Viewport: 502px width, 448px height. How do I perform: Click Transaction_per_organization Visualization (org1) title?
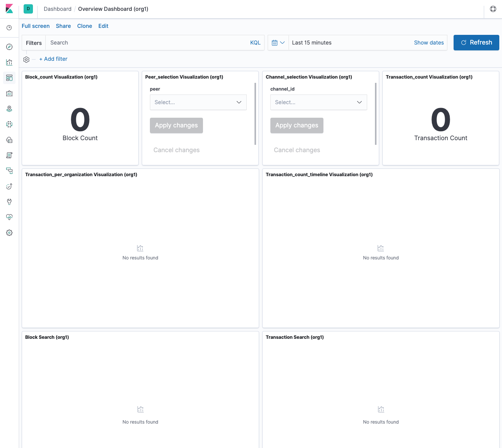pyautogui.click(x=81, y=175)
